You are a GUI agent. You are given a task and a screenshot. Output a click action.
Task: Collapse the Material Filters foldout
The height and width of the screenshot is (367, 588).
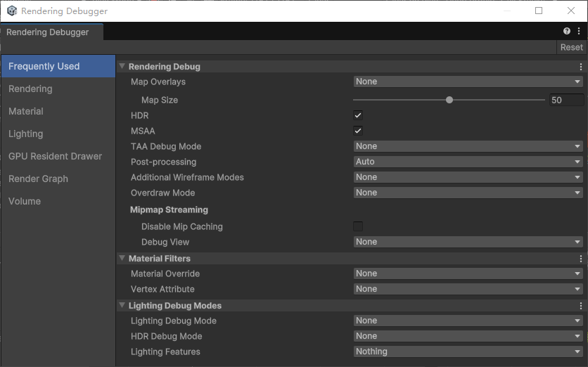point(122,259)
